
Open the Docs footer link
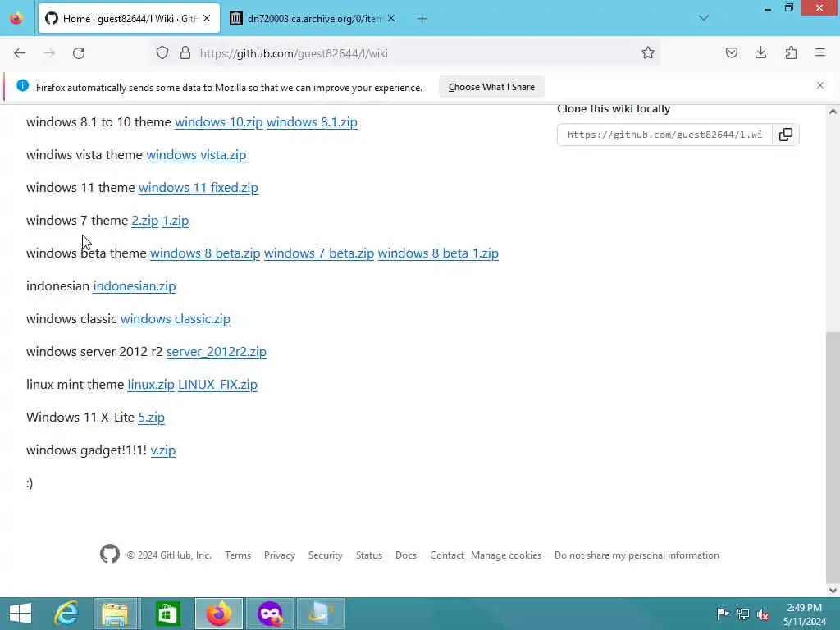[x=406, y=555]
